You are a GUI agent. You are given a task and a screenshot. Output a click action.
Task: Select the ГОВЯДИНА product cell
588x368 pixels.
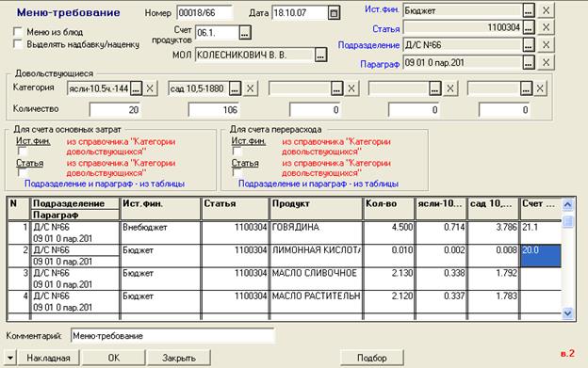point(316,232)
